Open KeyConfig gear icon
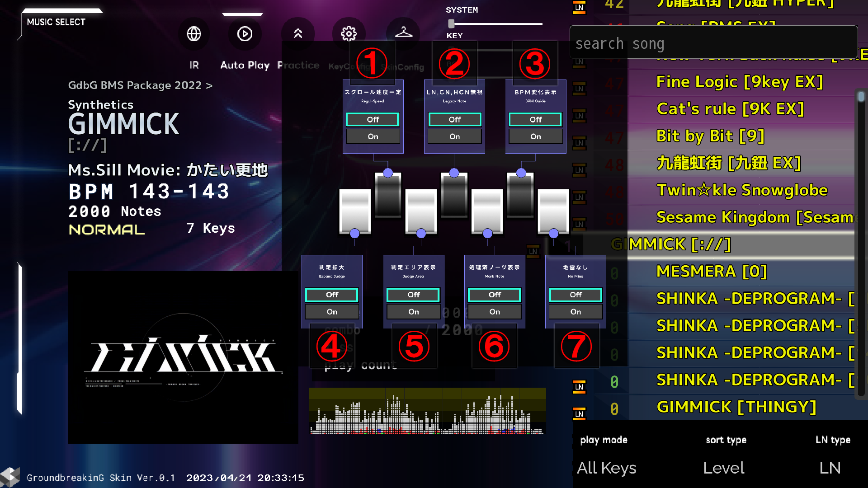Image resolution: width=868 pixels, height=488 pixels. point(349,34)
